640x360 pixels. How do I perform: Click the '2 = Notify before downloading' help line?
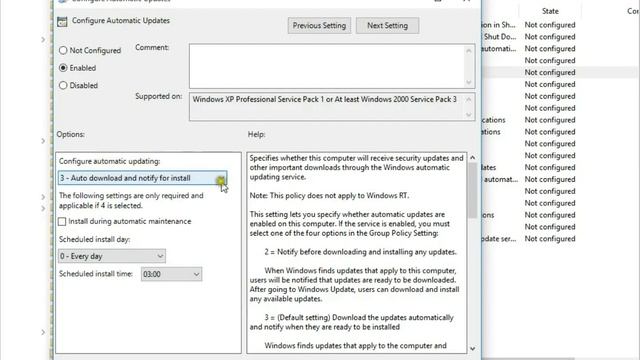click(x=360, y=252)
